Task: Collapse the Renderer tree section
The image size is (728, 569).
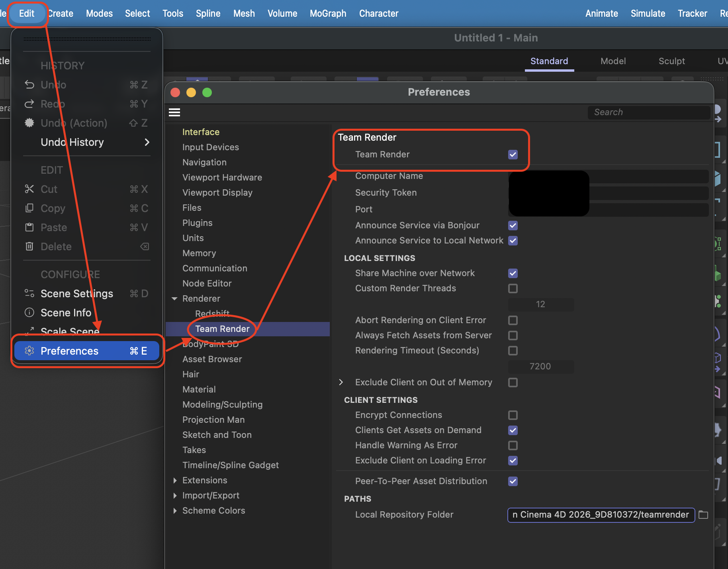Action: [174, 299]
